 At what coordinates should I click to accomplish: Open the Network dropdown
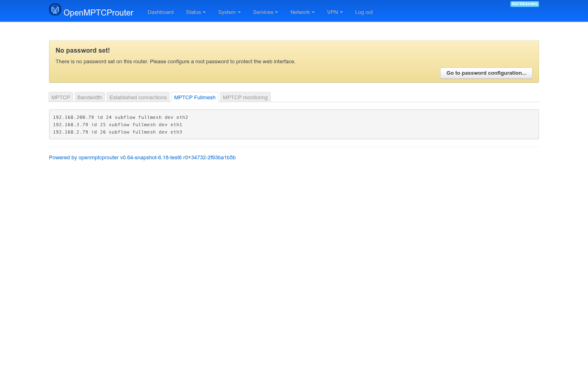303,12
